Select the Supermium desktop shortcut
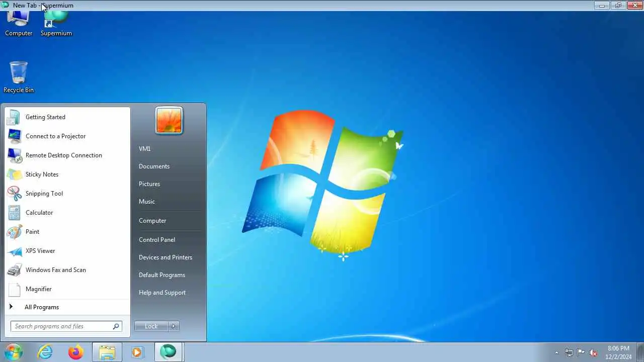The height and width of the screenshot is (362, 644). pyautogui.click(x=56, y=24)
